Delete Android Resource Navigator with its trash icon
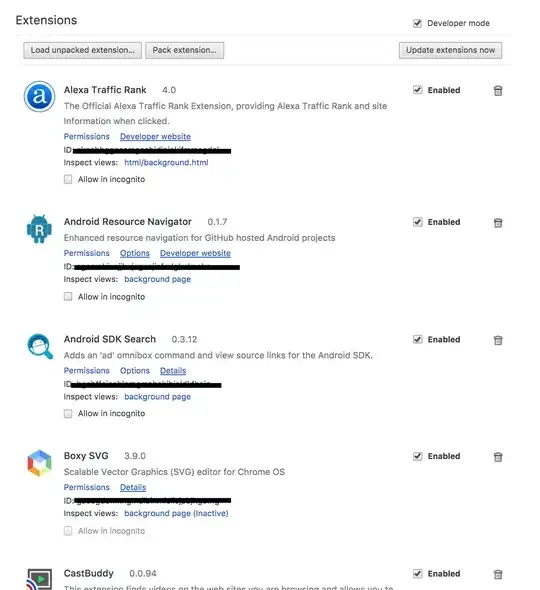Viewport: 540px width, 590px height. (x=498, y=223)
